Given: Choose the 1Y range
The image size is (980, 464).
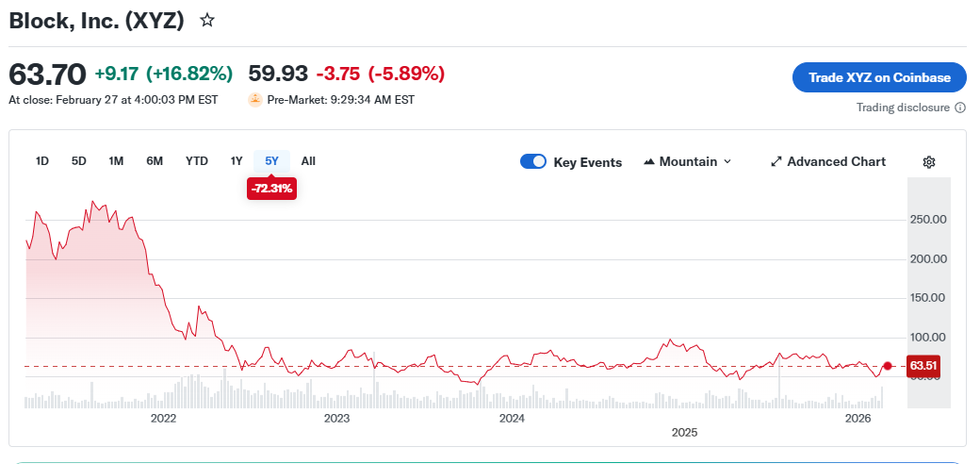Looking at the screenshot, I should [x=237, y=161].
